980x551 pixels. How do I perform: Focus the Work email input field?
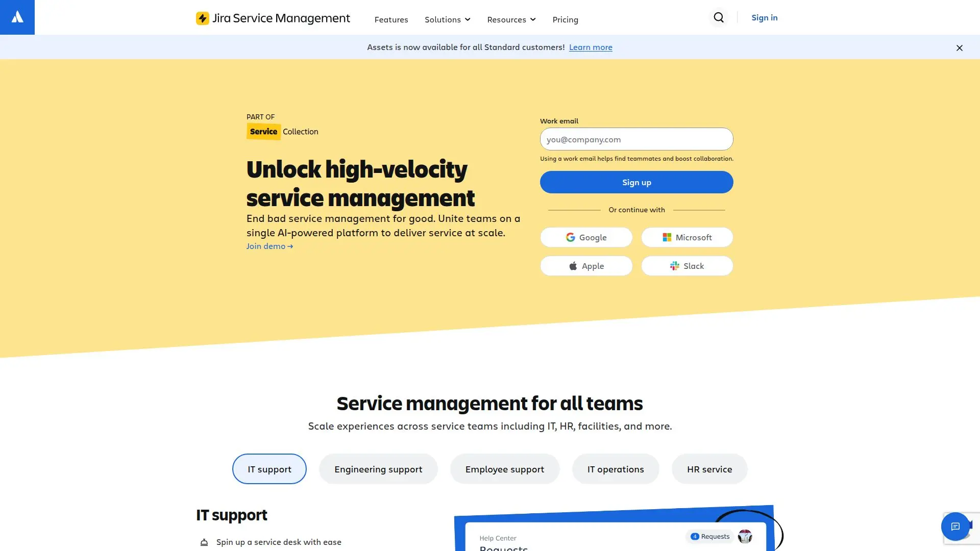pyautogui.click(x=636, y=139)
